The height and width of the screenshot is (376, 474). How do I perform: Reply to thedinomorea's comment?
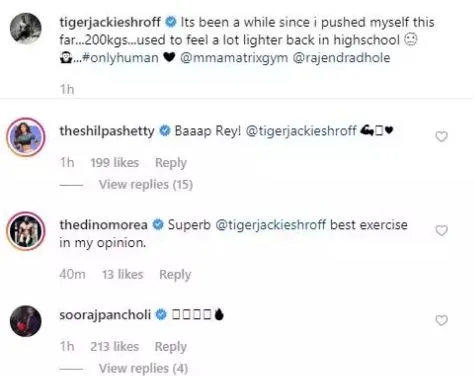[x=175, y=275]
